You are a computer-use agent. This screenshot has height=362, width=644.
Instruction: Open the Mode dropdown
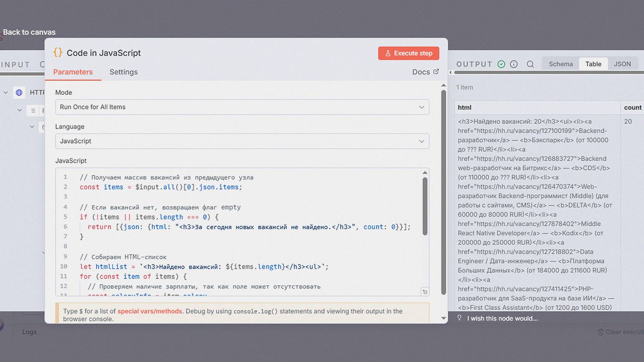click(242, 107)
